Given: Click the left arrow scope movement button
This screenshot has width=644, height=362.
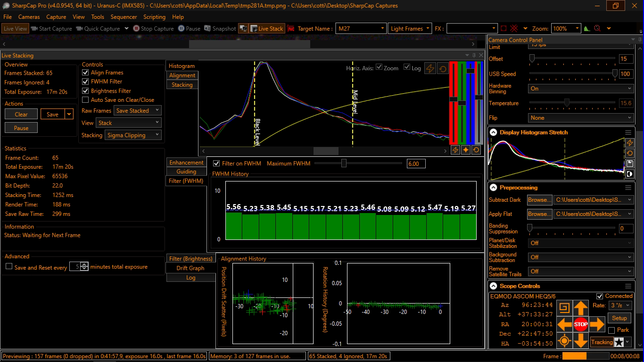Looking at the screenshot, I should tap(564, 324).
